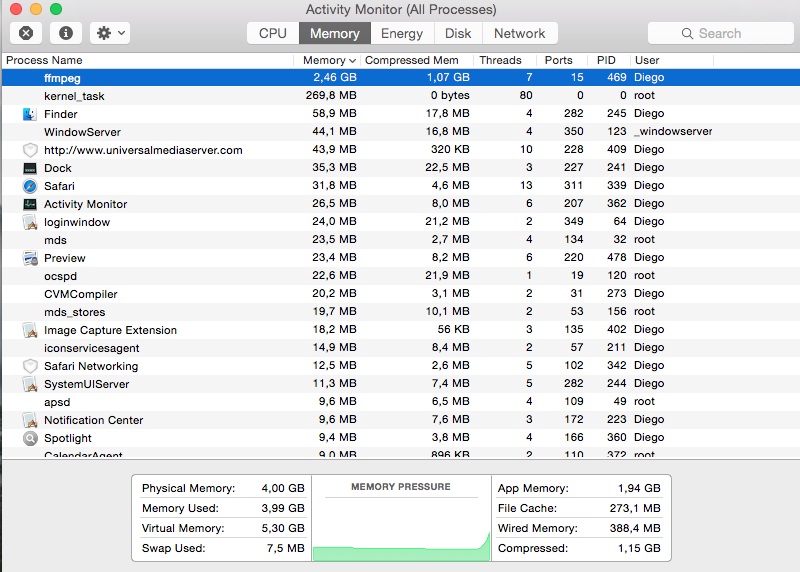This screenshot has width=800, height=572.
Task: Sort by the Memory column header
Action: 327,60
